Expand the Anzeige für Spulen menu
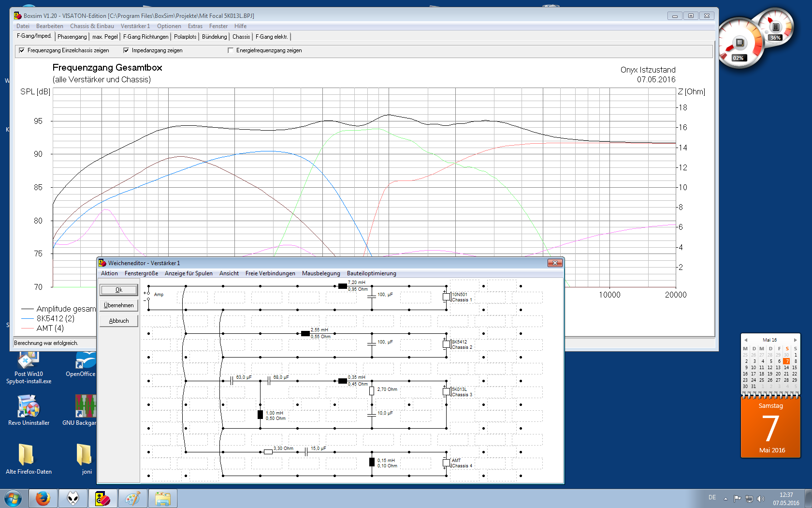 188,273
